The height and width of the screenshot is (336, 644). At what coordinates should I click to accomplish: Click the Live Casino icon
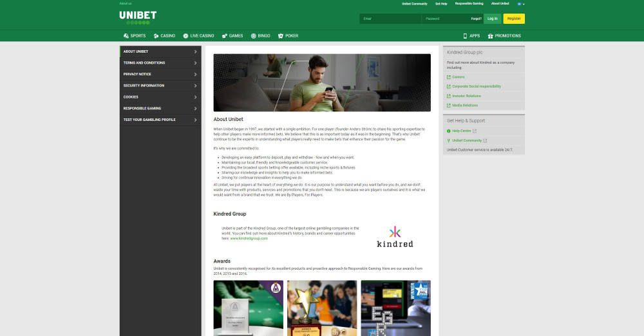[x=185, y=36]
